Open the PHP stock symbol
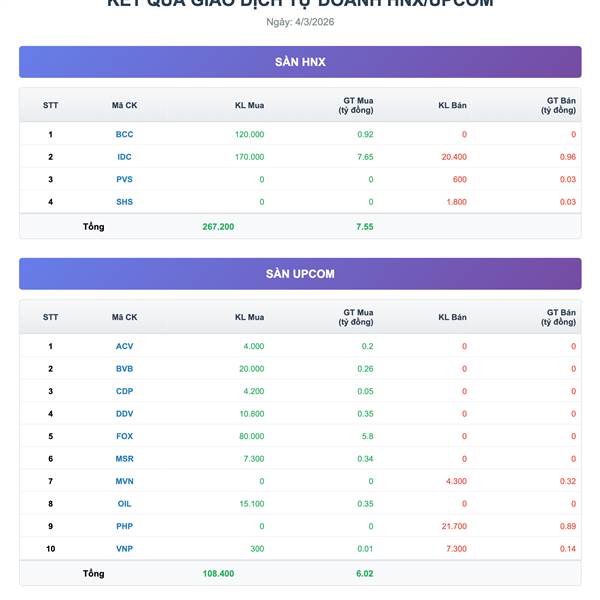Viewport: 600px width, 600px height. point(124,526)
